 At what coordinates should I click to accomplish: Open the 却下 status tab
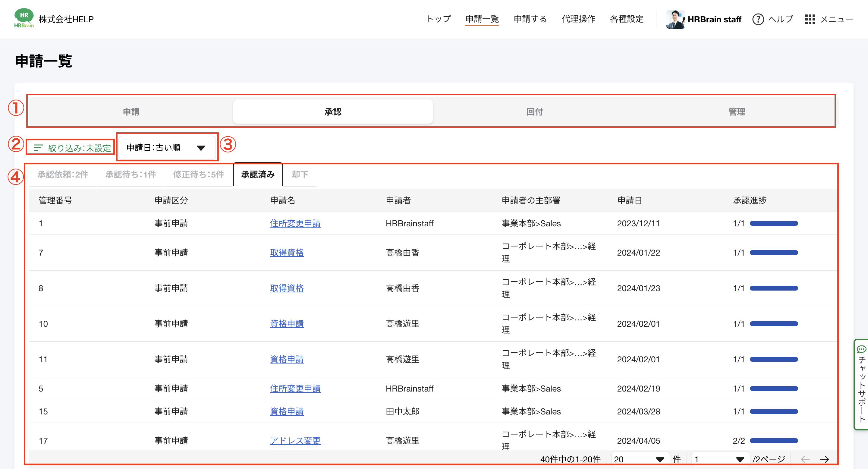pyautogui.click(x=300, y=174)
